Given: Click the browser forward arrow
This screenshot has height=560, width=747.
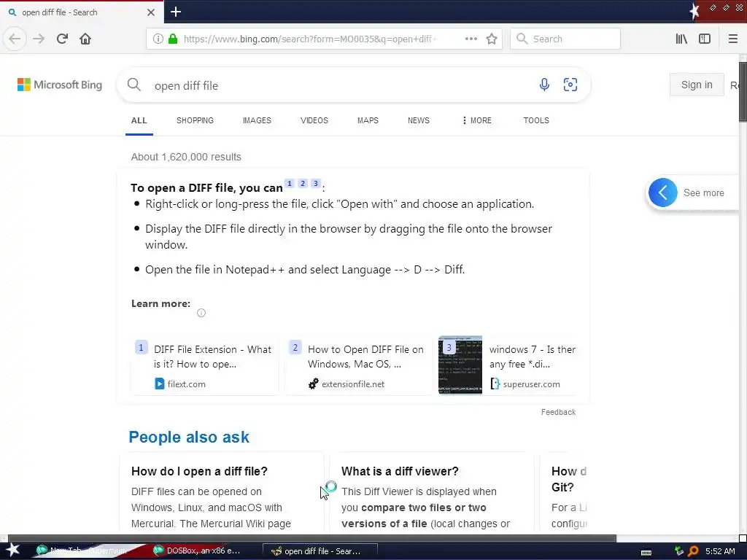Looking at the screenshot, I should [39, 39].
